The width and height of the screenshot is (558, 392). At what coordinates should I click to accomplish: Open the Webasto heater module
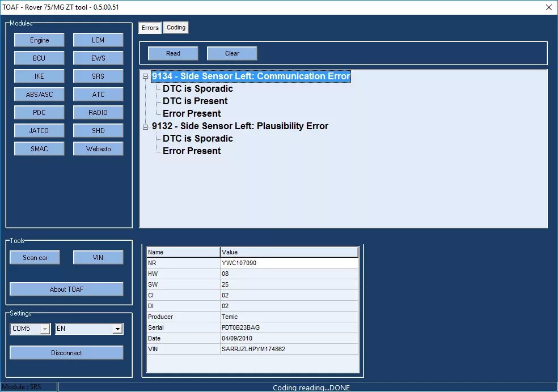(98, 149)
